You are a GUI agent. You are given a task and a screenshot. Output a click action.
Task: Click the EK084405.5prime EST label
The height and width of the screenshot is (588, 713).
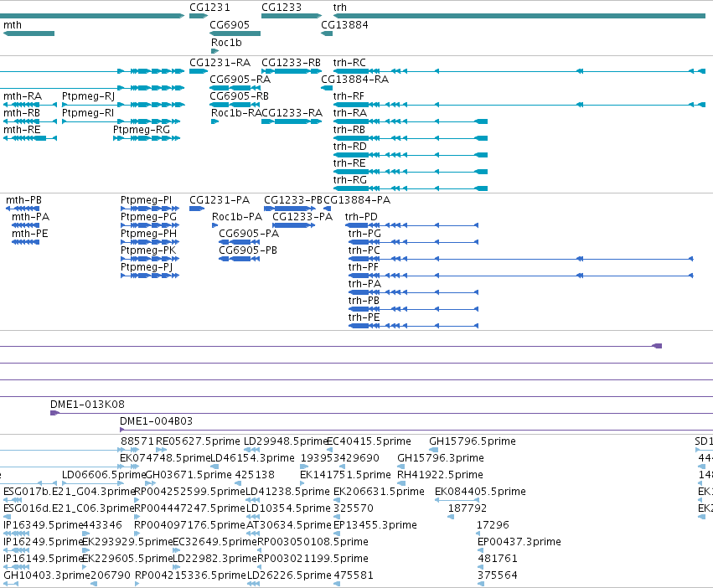(x=480, y=492)
